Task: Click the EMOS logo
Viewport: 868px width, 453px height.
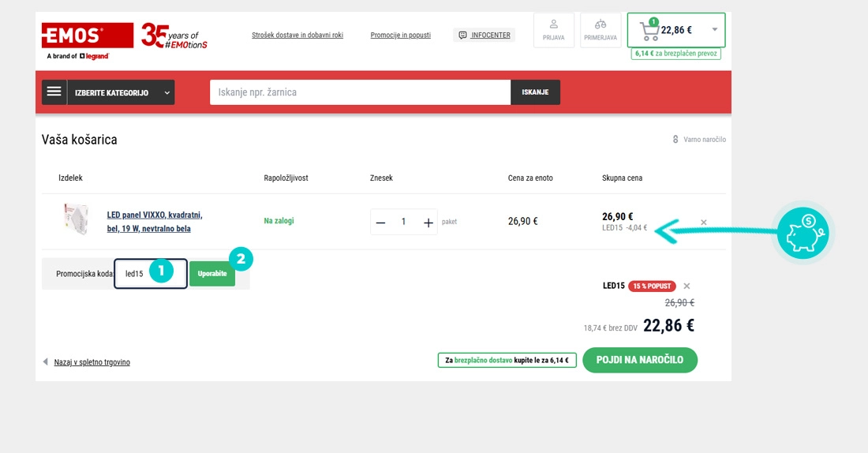Action: (x=88, y=36)
